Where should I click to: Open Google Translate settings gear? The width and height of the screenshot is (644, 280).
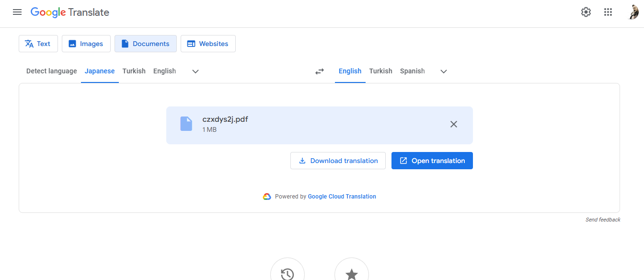pyautogui.click(x=586, y=12)
